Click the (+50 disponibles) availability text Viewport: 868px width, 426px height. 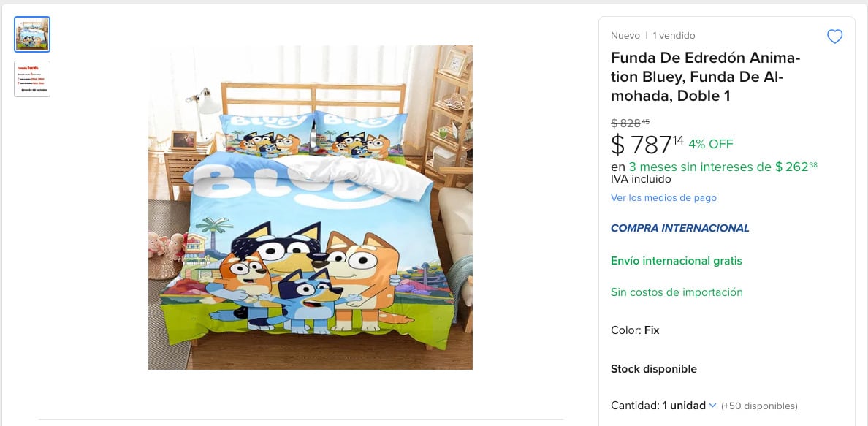click(x=759, y=406)
